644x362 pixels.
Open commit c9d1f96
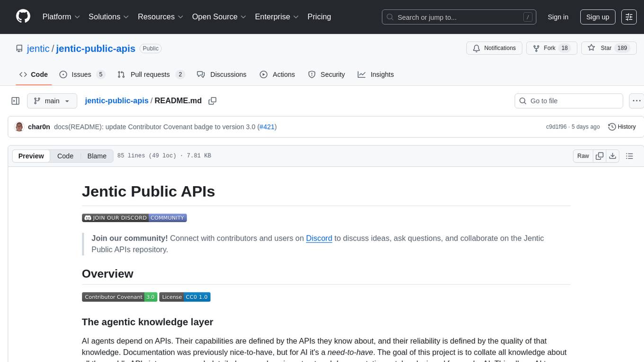(556, 127)
